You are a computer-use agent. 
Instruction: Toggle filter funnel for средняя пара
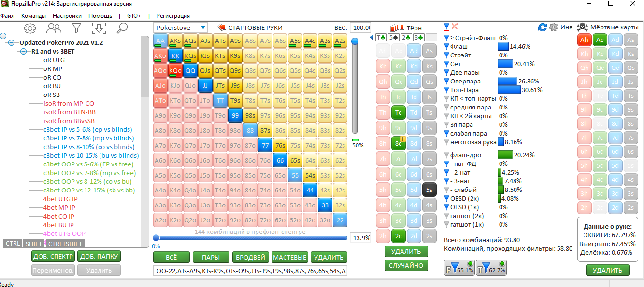tap(446, 108)
